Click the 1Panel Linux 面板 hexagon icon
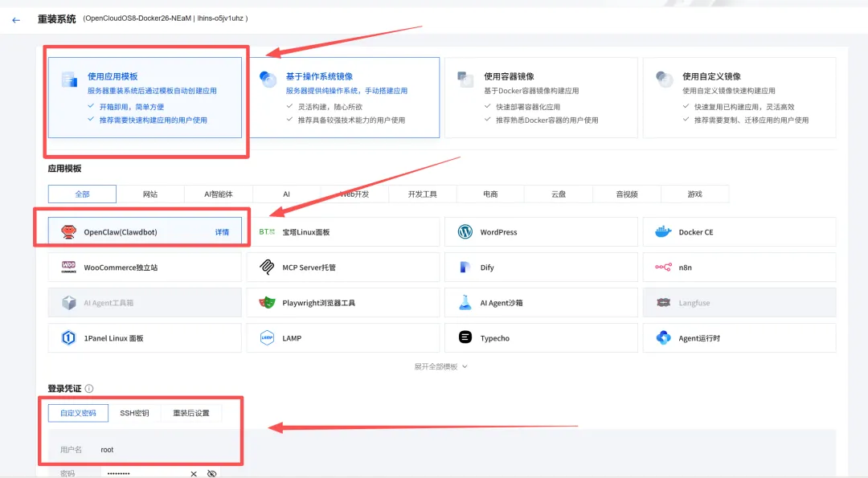This screenshot has width=868, height=478. [68, 338]
